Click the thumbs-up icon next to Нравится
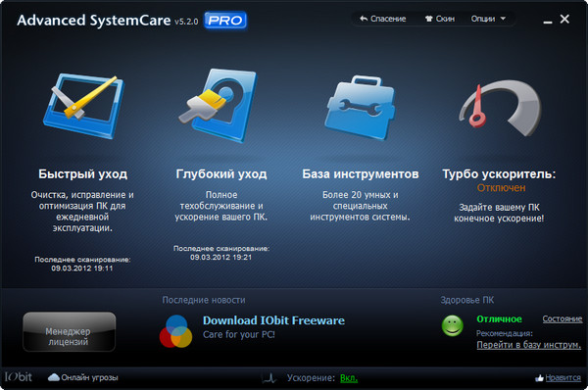The height and width of the screenshot is (390, 588). [539, 378]
